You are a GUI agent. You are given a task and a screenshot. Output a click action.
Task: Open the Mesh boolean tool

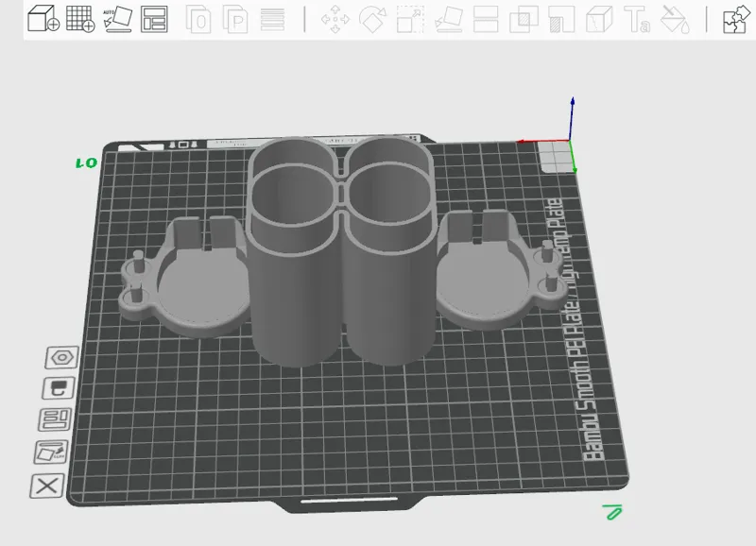tap(524, 20)
